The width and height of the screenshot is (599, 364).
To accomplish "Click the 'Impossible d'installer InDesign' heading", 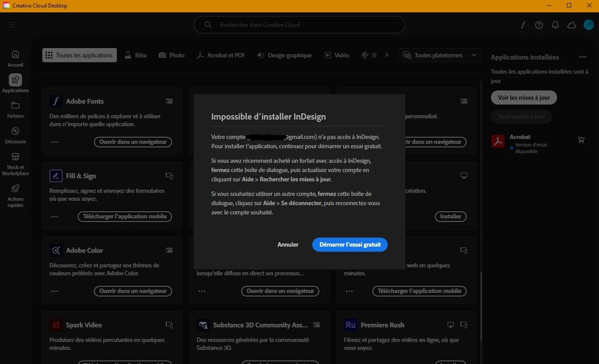I will (269, 117).
